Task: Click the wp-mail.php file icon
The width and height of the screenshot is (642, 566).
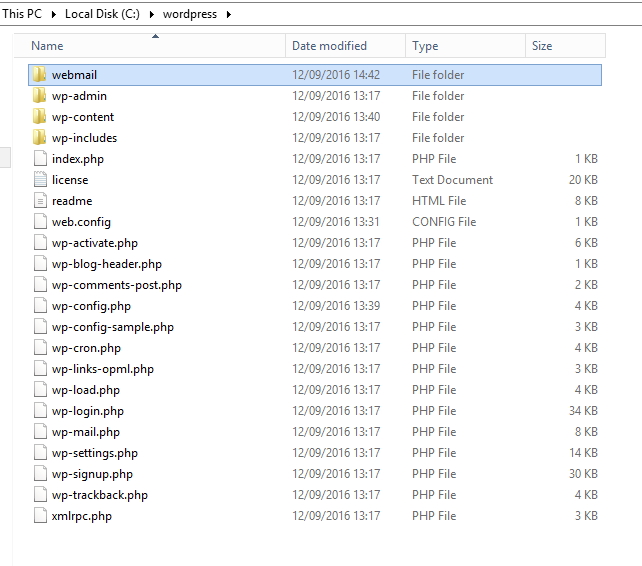Action: (x=40, y=432)
